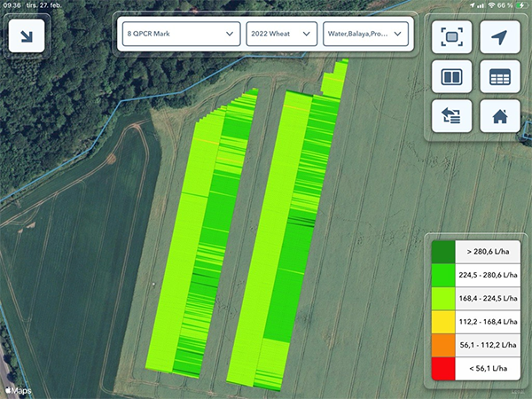532x399 pixels.
Task: Go to home via the house icon
Action: tap(500, 116)
